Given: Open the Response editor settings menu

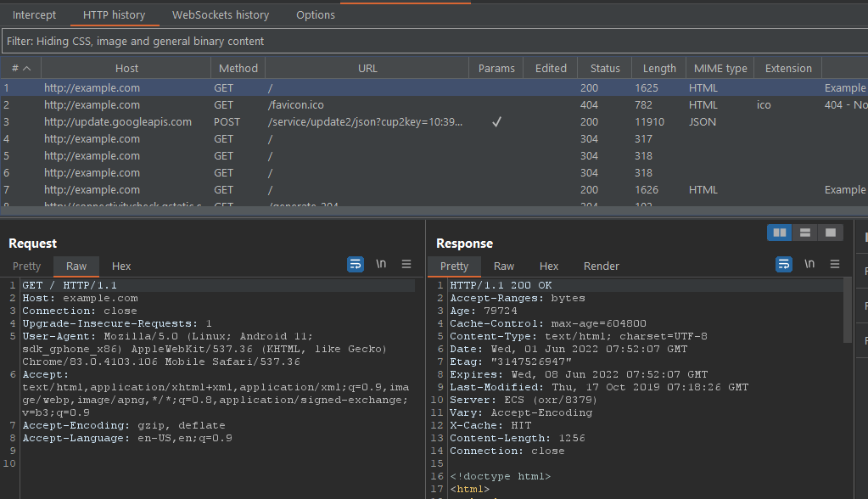Looking at the screenshot, I should click(x=834, y=264).
